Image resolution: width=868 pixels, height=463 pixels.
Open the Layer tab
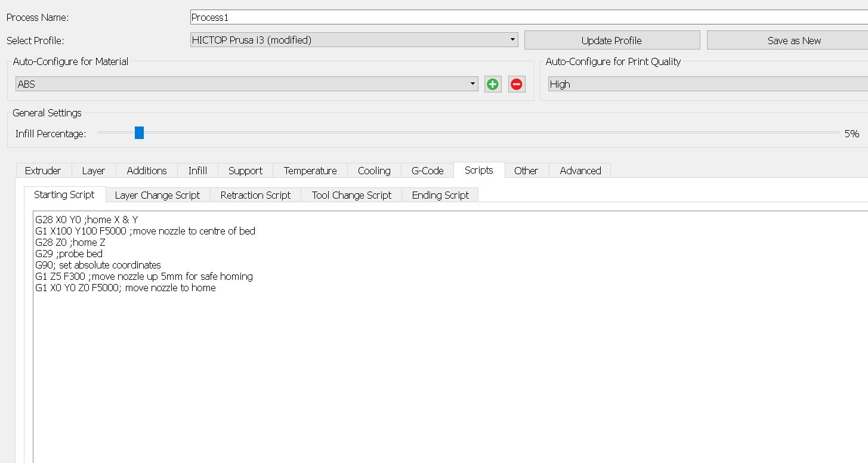click(94, 171)
